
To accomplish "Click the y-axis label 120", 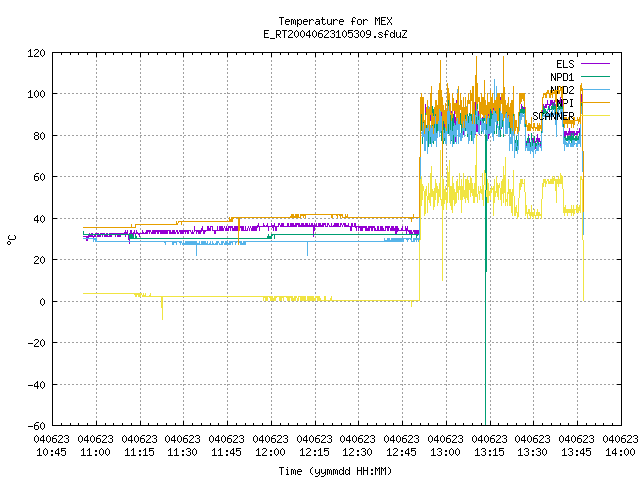I will [x=36, y=53].
